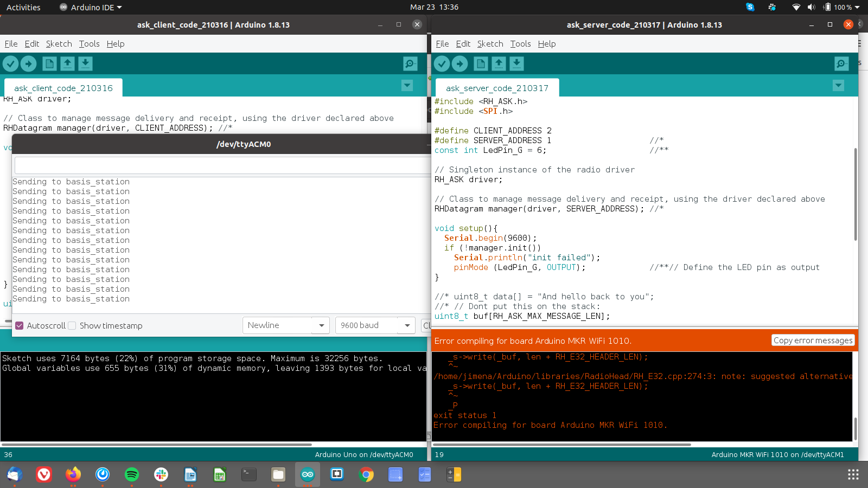Open Spotify from the dock

(x=132, y=475)
